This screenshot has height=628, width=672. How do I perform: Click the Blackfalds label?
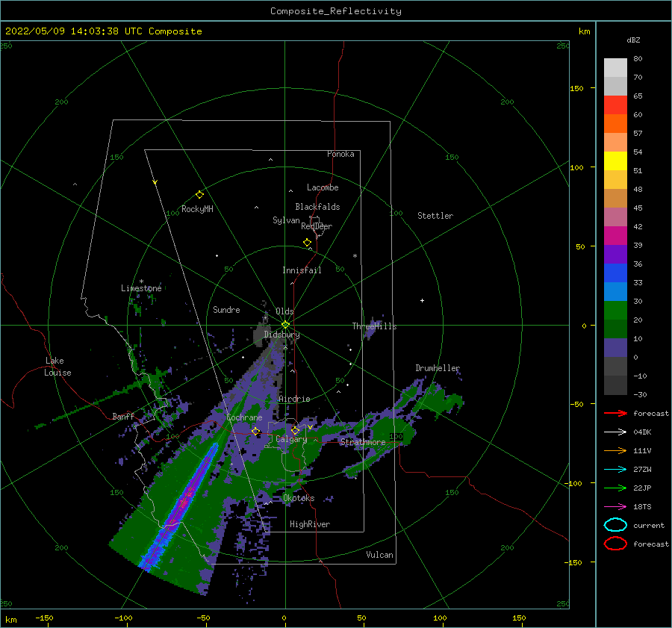317,207
